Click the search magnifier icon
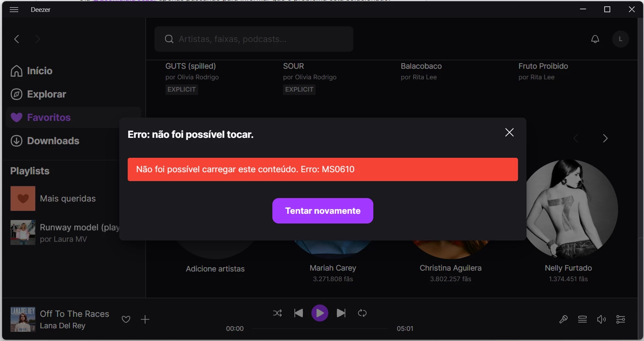 coord(169,39)
